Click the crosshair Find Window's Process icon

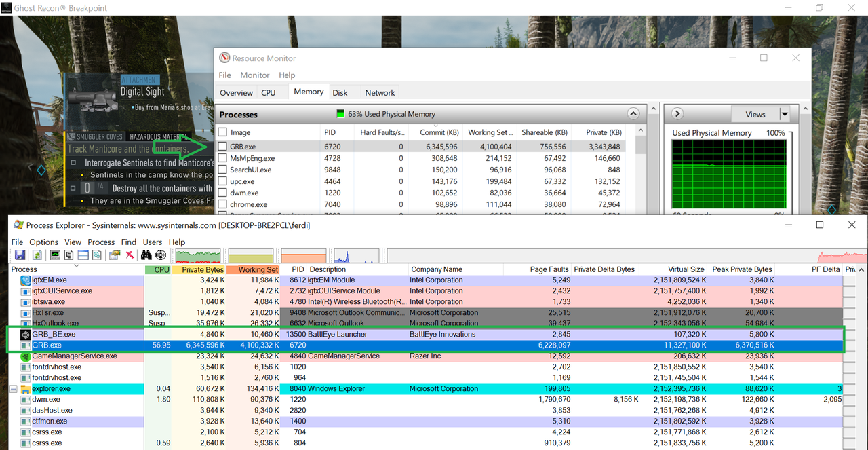click(161, 255)
